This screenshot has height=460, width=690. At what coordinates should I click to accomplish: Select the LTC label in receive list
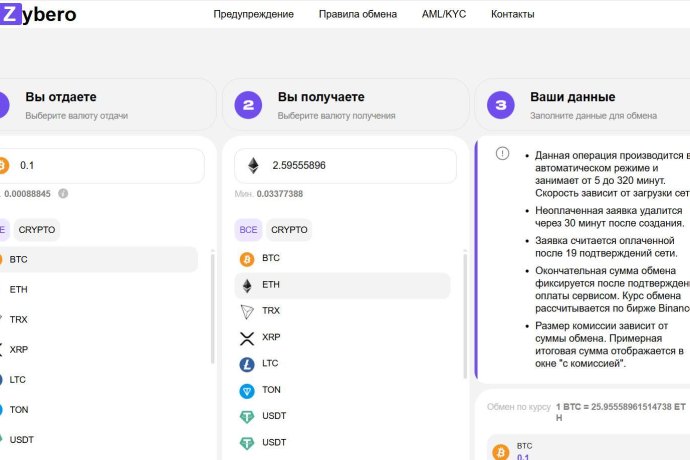pyautogui.click(x=270, y=363)
